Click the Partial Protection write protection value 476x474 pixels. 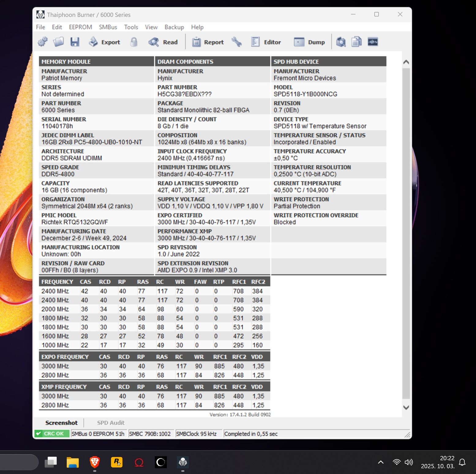point(297,206)
